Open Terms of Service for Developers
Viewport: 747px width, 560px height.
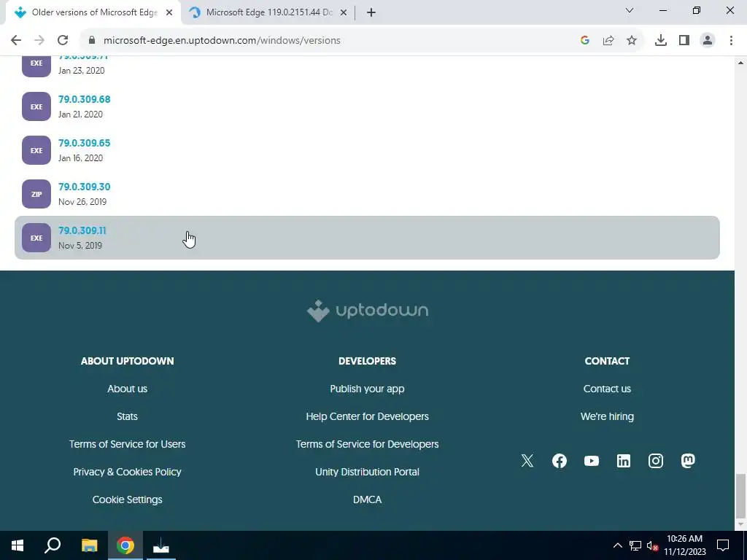tap(368, 444)
